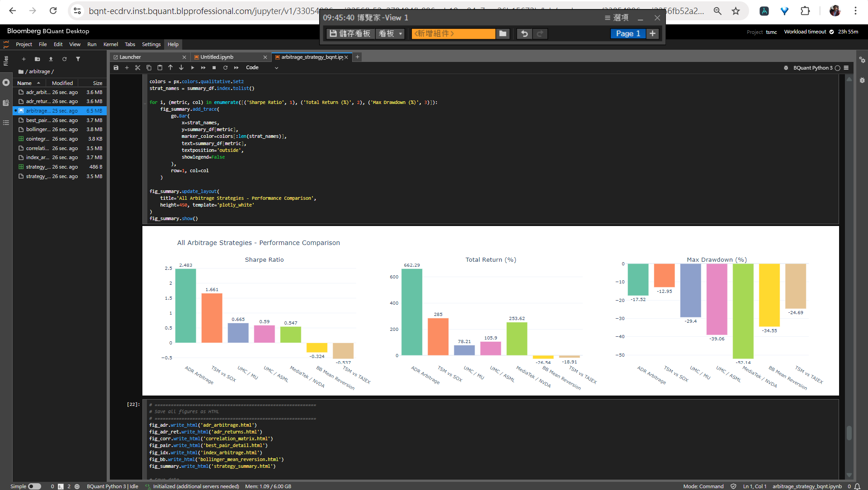868x490 pixels.
Task: Create new folder in file browser
Action: [x=37, y=59]
